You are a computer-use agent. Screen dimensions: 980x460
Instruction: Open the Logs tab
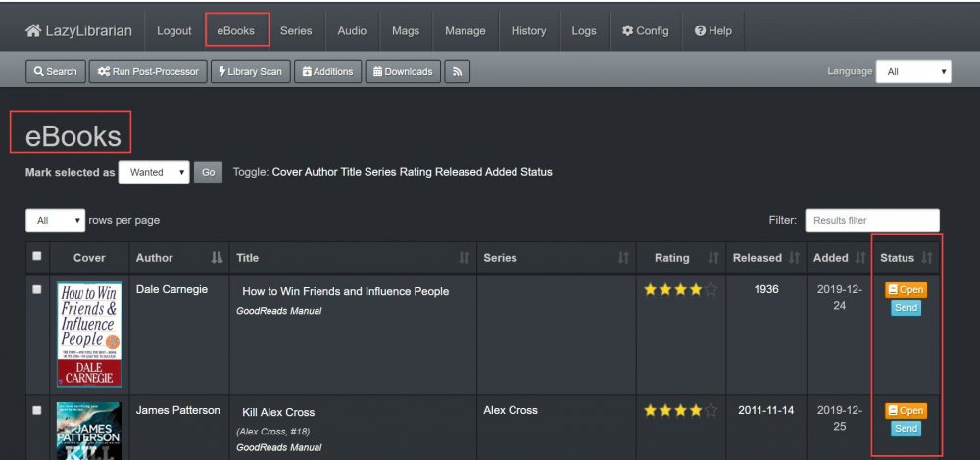(584, 30)
